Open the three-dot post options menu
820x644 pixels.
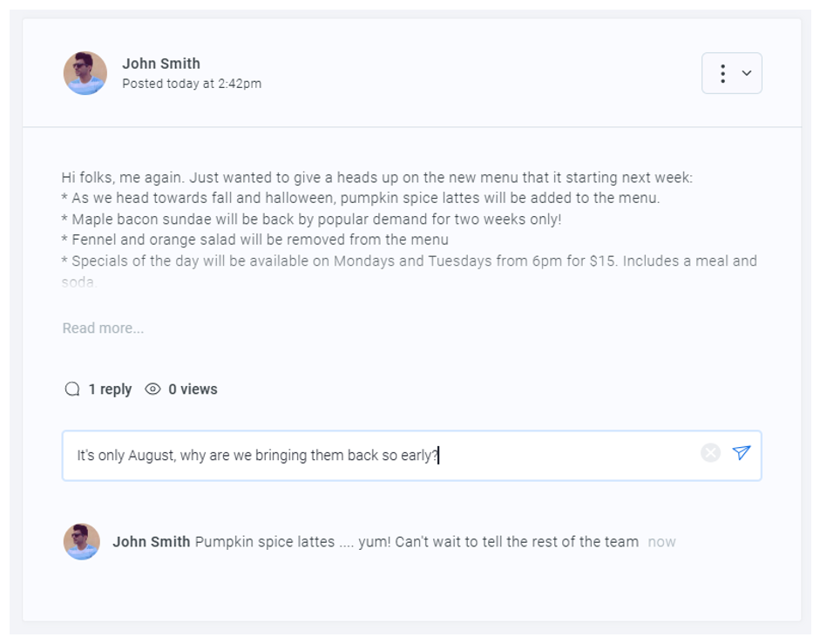point(722,73)
